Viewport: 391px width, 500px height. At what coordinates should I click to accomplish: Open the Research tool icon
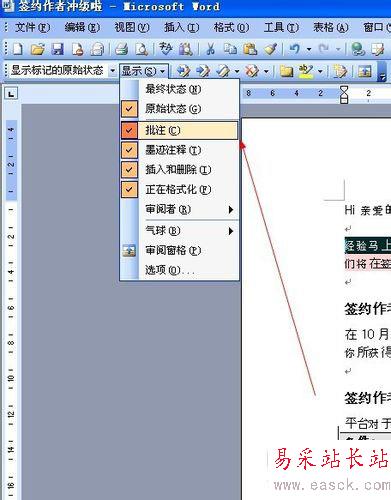pos(185,49)
